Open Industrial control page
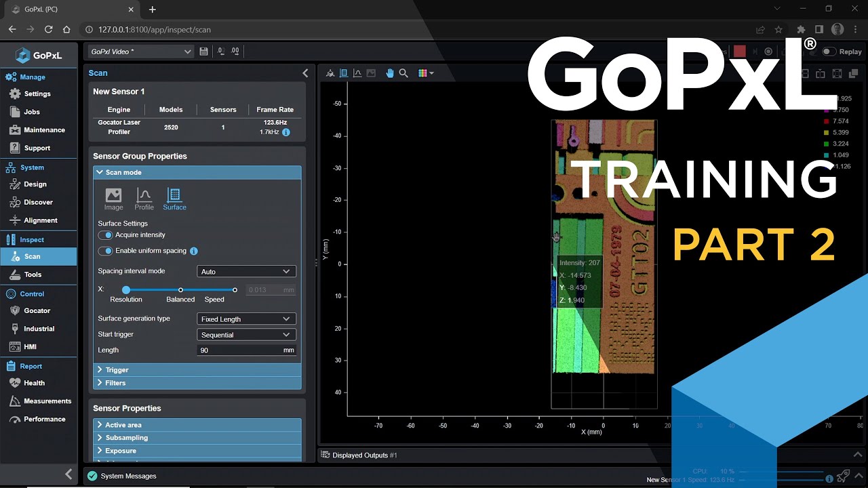 39,329
